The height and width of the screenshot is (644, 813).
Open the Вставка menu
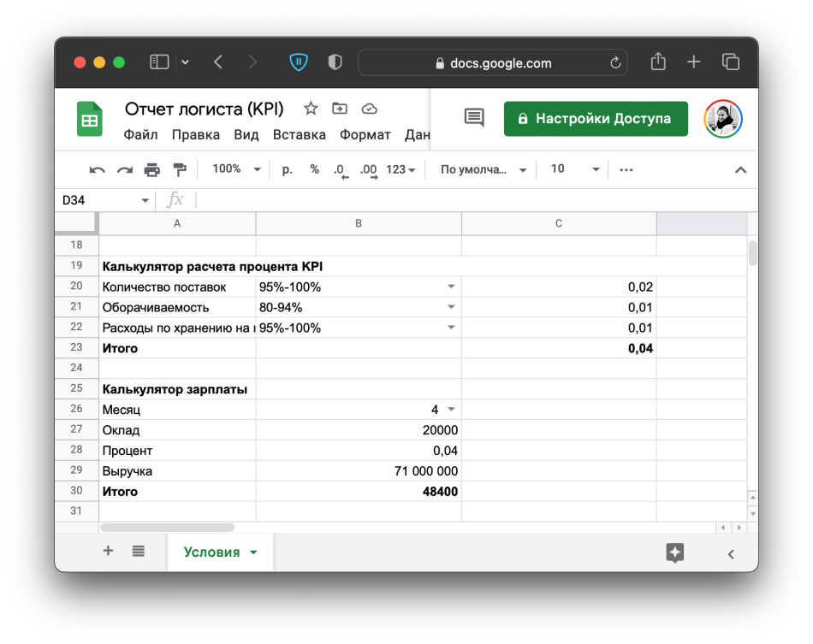pos(299,135)
